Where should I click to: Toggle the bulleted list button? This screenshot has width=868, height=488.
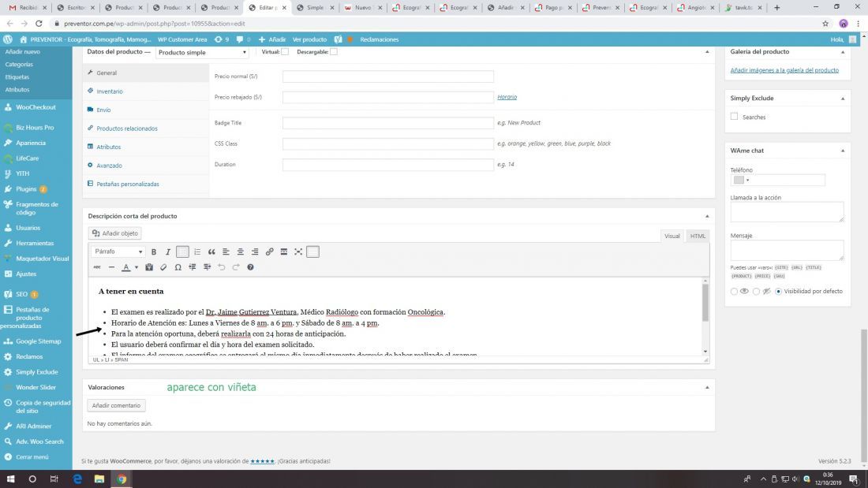click(182, 251)
